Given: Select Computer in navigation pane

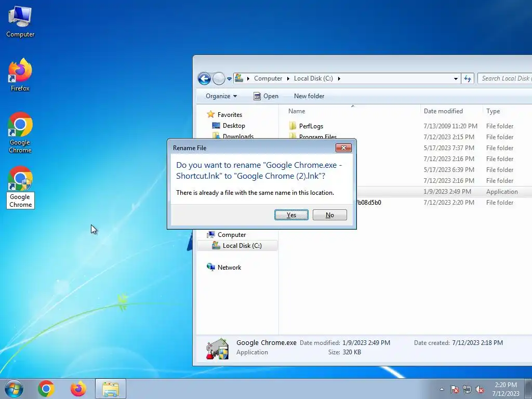Looking at the screenshot, I should click(x=232, y=235).
